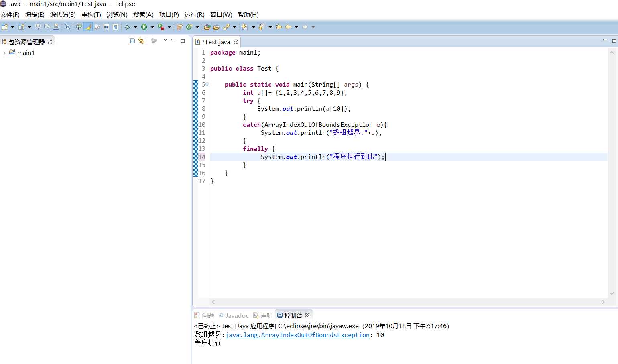This screenshot has height=364, width=618.
Task: Go to the last edit location
Action: pyautogui.click(x=279, y=27)
